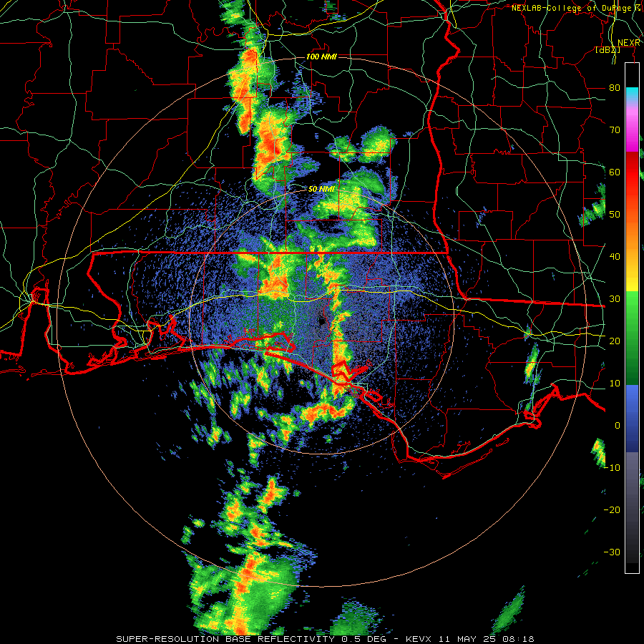Click the "50 NMI" range ring label
Image resolution: width=644 pixels, height=644 pixels.
tap(321, 190)
